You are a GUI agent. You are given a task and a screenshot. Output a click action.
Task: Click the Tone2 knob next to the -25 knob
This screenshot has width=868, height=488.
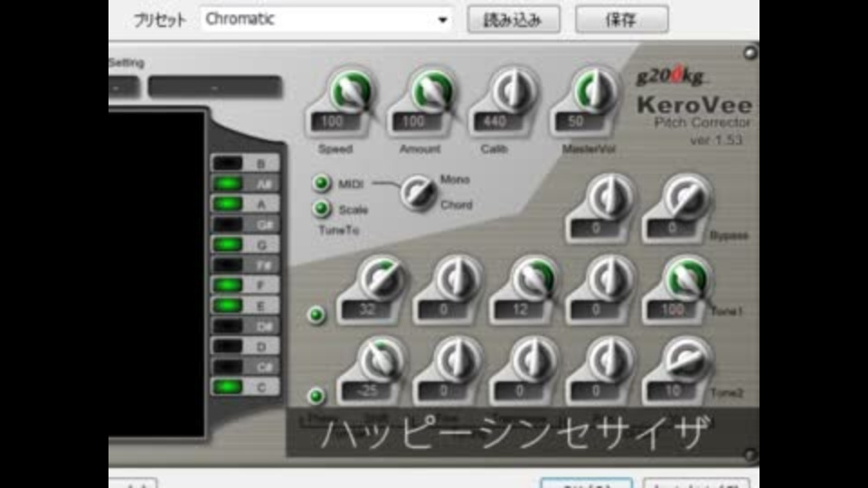click(x=458, y=361)
